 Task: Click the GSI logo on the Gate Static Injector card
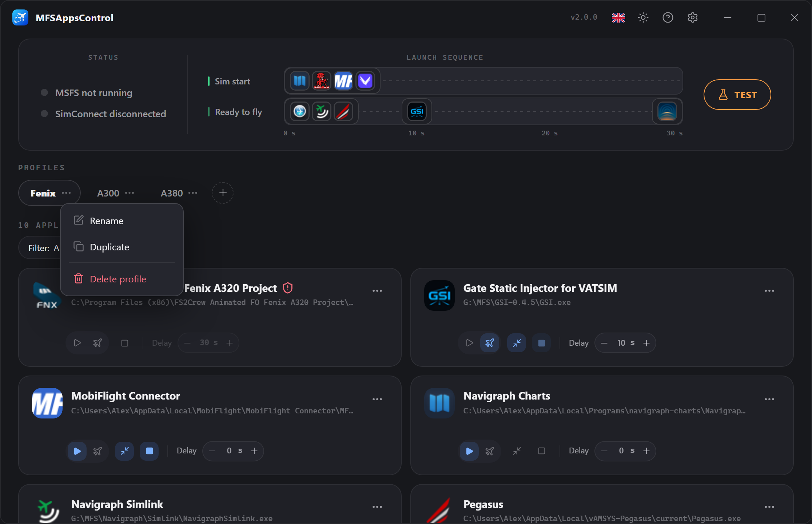point(439,295)
